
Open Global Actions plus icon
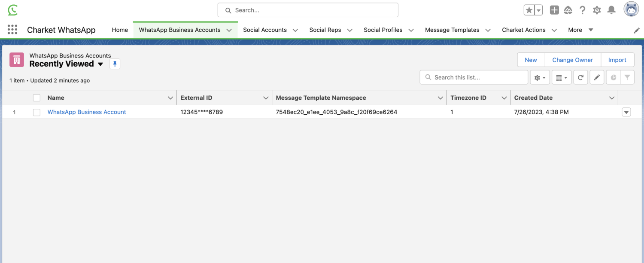[x=554, y=10]
